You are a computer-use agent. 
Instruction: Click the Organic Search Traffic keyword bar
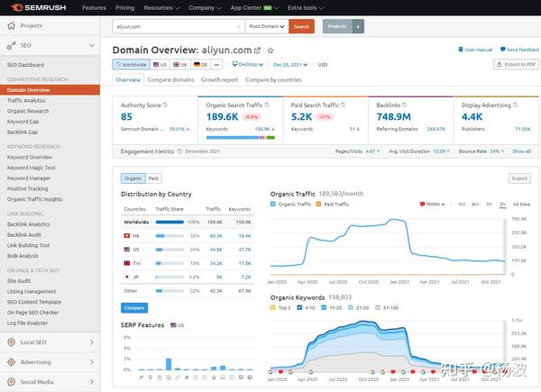[x=241, y=138]
